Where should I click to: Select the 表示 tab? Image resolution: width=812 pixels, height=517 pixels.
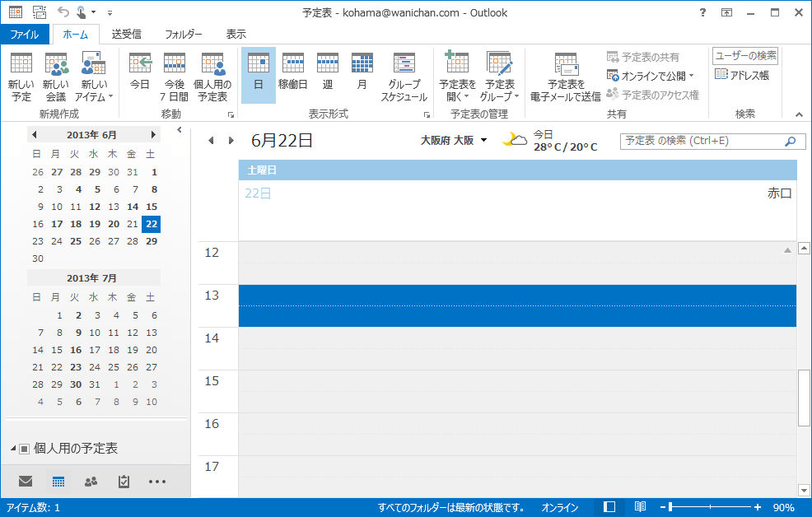[236, 34]
